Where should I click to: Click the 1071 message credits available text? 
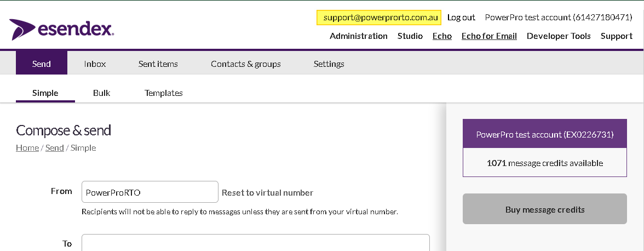544,163
